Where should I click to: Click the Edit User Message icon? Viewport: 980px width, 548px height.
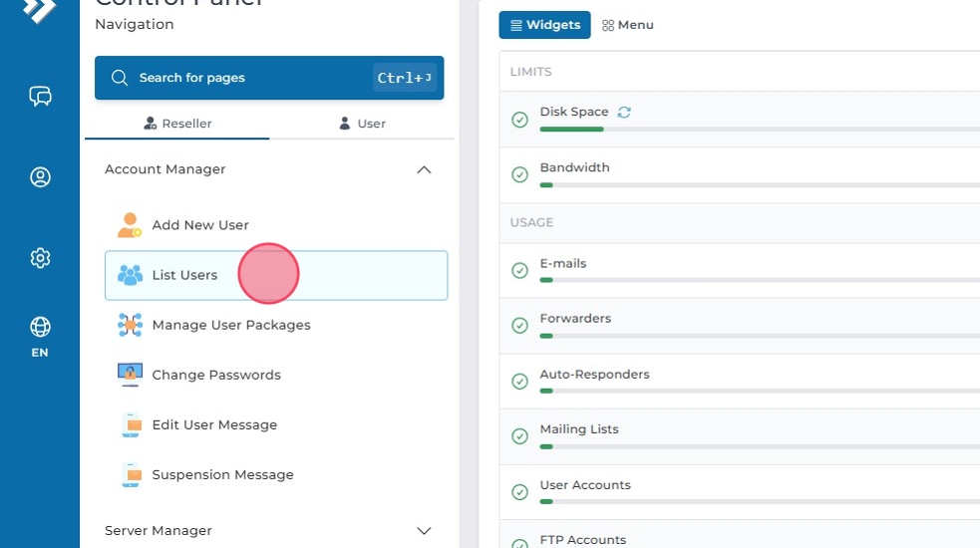(x=131, y=424)
